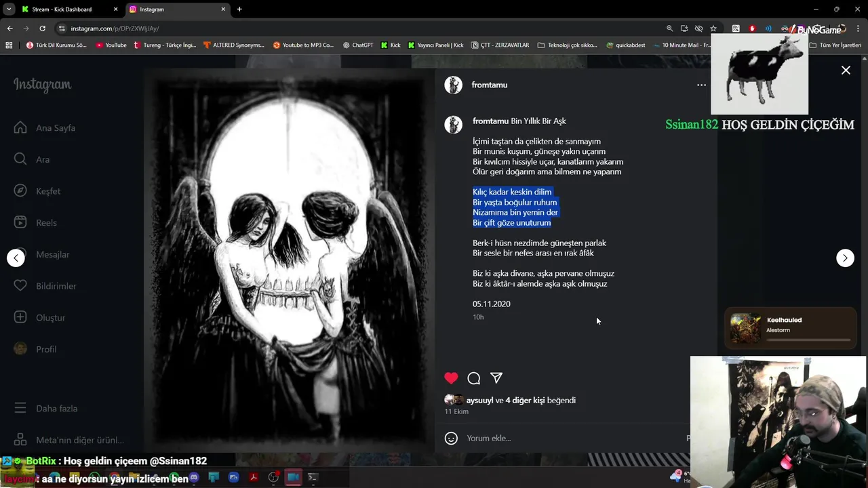Image resolution: width=868 pixels, height=488 pixels.
Task: Open Yayıncı Paneli Kick bookmark
Action: [x=435, y=45]
